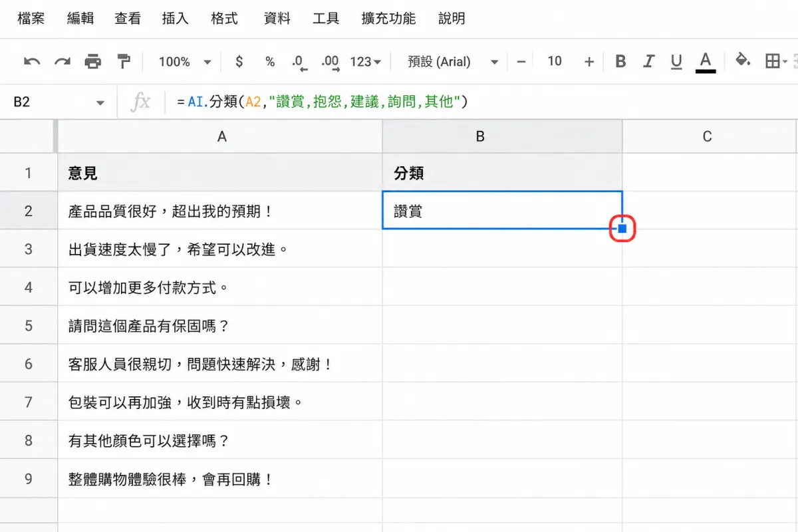The height and width of the screenshot is (532, 798).
Task: Select column A header
Action: tap(221, 136)
